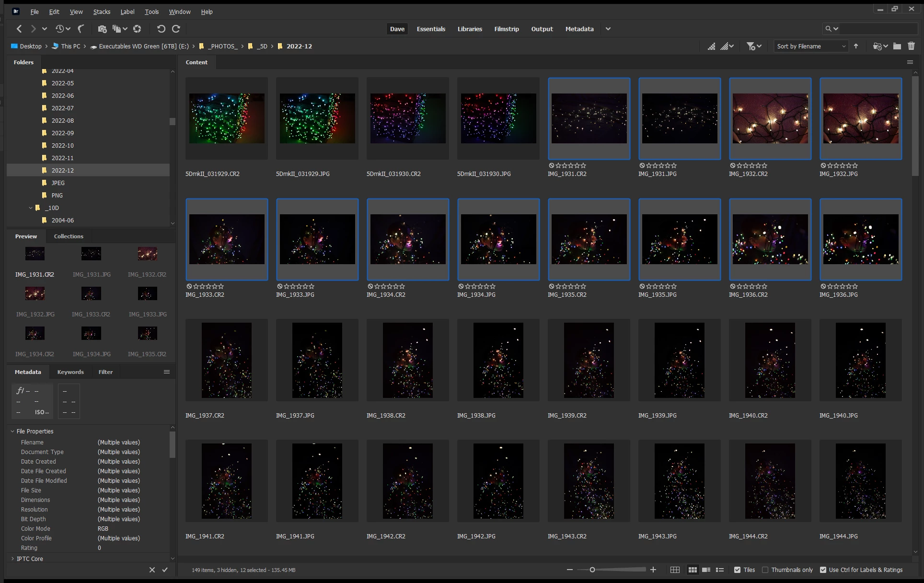Viewport: 924px width, 583px height.
Task: Rotate selection 90° counterclockwise
Action: tap(161, 29)
